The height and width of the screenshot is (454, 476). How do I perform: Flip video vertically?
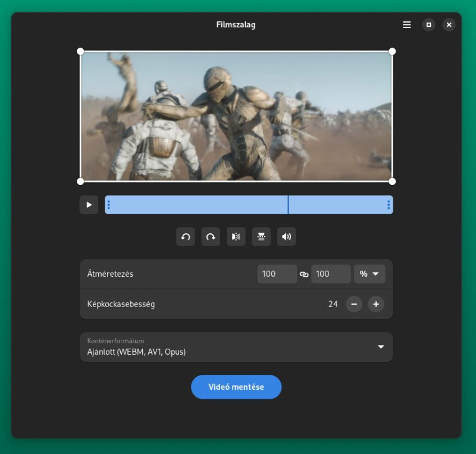pos(261,237)
